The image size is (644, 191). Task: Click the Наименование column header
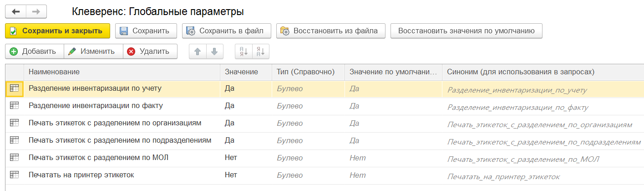(x=122, y=72)
